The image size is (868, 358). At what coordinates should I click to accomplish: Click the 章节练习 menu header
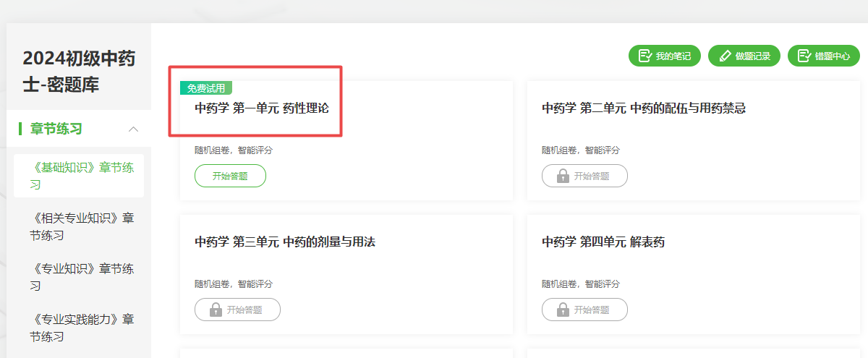56,129
